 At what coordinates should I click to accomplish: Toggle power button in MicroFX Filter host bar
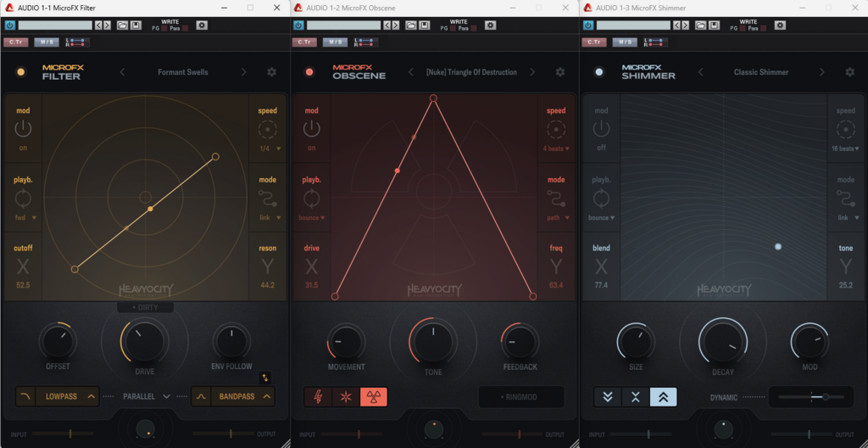[9, 25]
